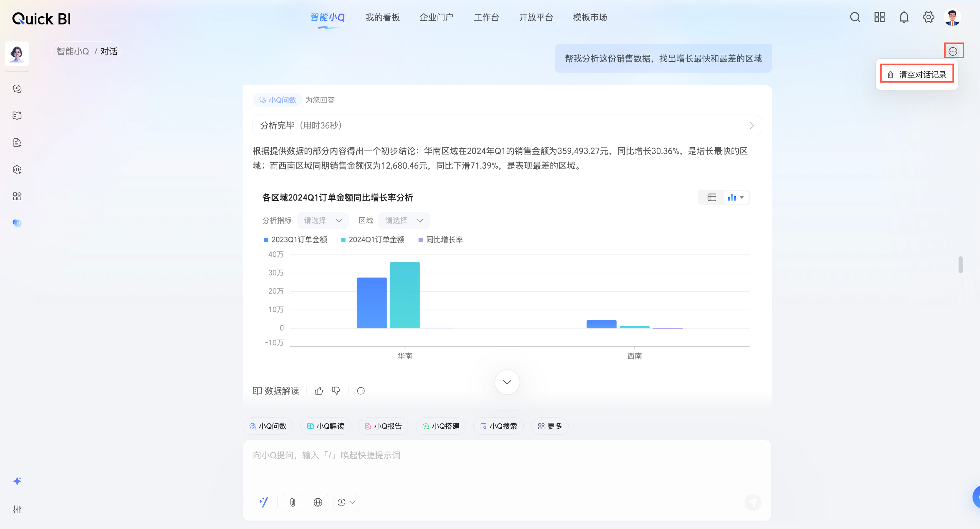Click the 华南 2023Q1 blue bar
The image size is (980, 529).
coord(372,303)
